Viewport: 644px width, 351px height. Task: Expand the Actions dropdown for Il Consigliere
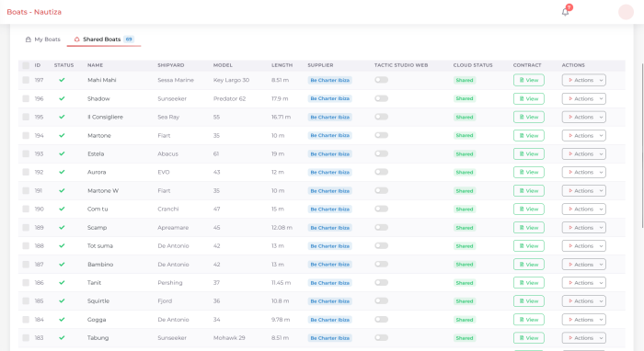pyautogui.click(x=583, y=117)
